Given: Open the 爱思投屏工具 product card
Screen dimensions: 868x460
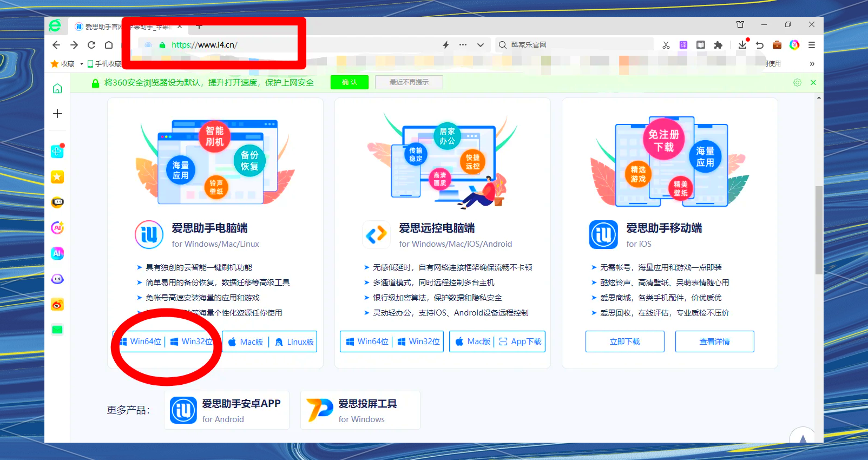Looking at the screenshot, I should click(360, 410).
